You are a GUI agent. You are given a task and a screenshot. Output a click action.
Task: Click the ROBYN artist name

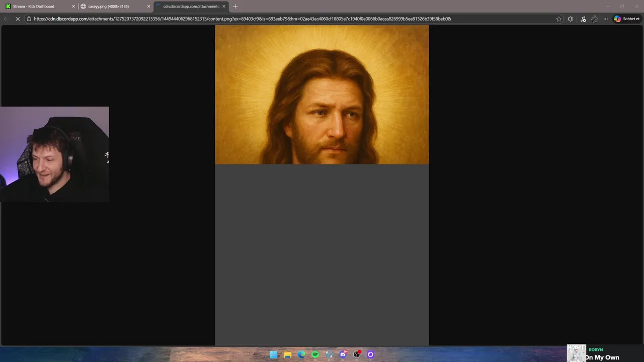(596, 349)
